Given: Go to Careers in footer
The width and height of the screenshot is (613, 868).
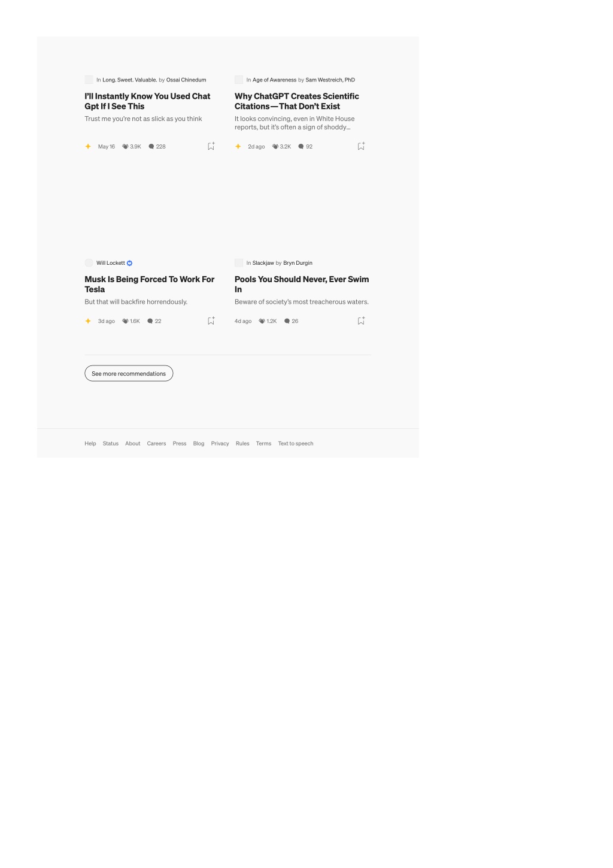Looking at the screenshot, I should (x=156, y=443).
